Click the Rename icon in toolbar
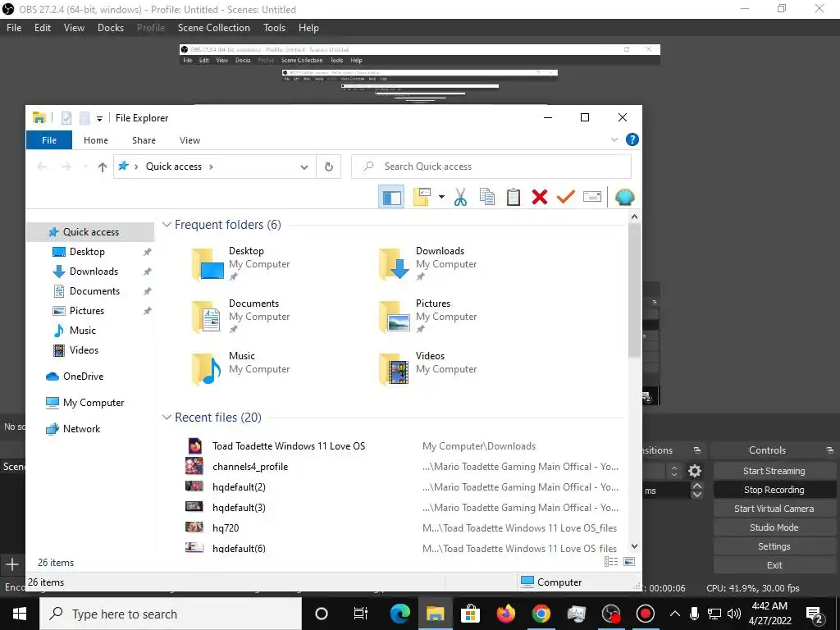Viewport: 840px width, 630px height. tap(592, 197)
